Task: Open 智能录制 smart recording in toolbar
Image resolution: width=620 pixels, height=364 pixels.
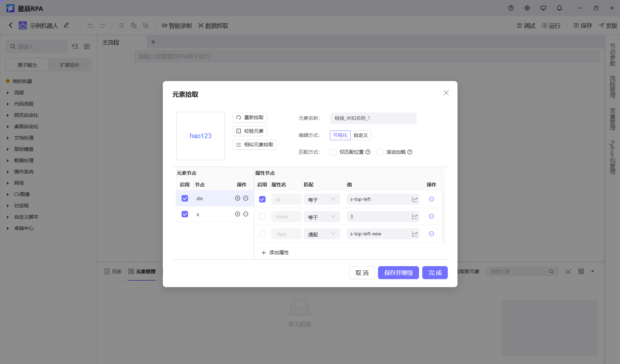Action: [x=177, y=26]
